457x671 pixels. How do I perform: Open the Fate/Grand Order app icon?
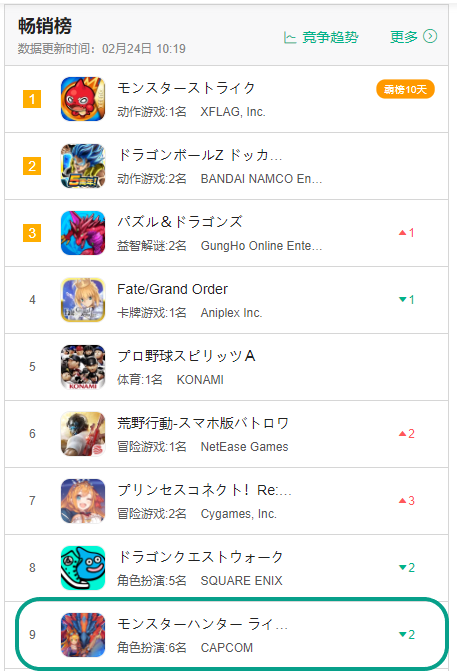pos(83,300)
